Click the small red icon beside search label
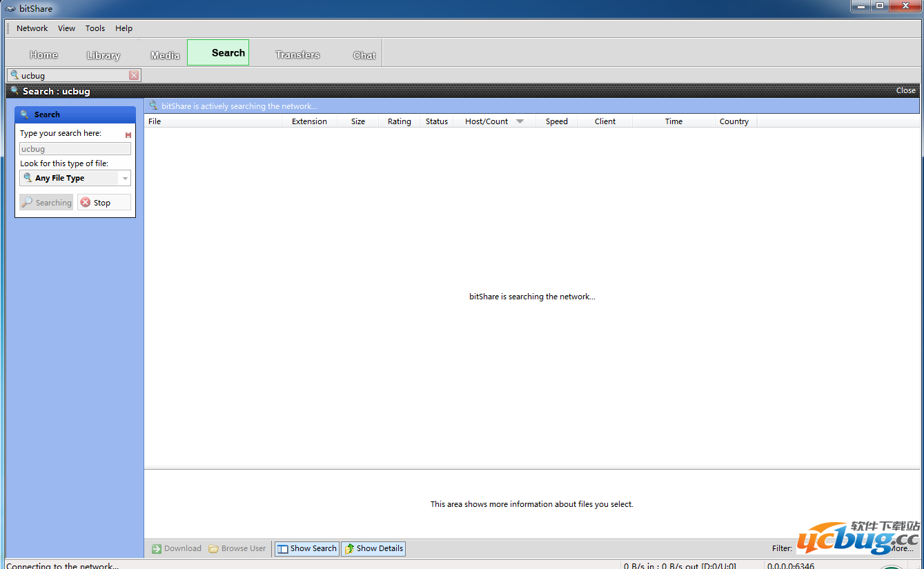This screenshot has width=924, height=569. coord(128,135)
